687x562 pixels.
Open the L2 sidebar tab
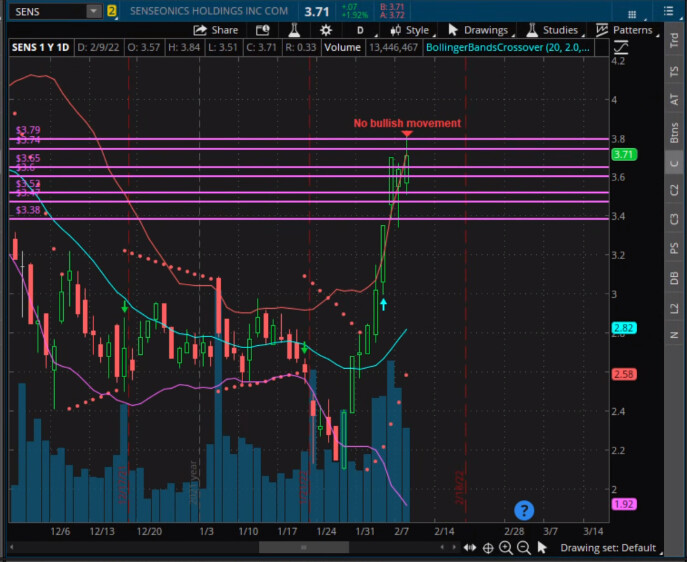click(674, 308)
